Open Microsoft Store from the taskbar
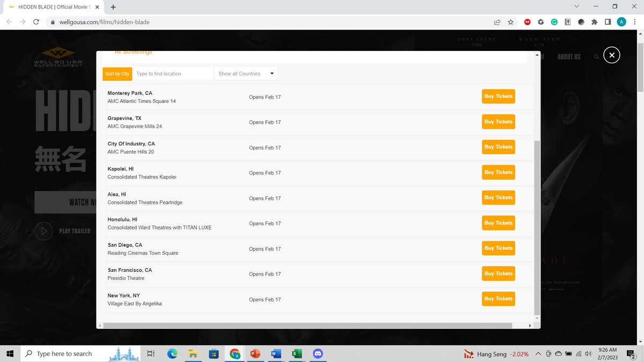The image size is (644, 362). 214,354
